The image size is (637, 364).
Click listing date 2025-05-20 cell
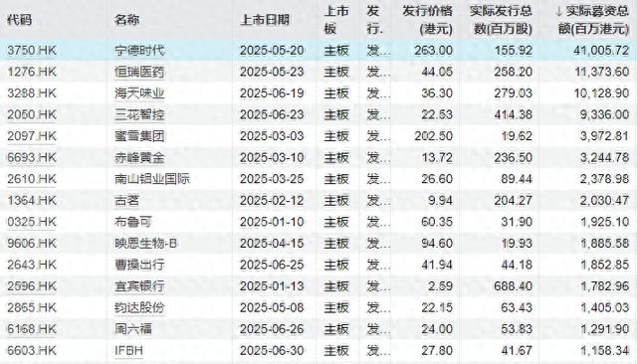point(272,51)
